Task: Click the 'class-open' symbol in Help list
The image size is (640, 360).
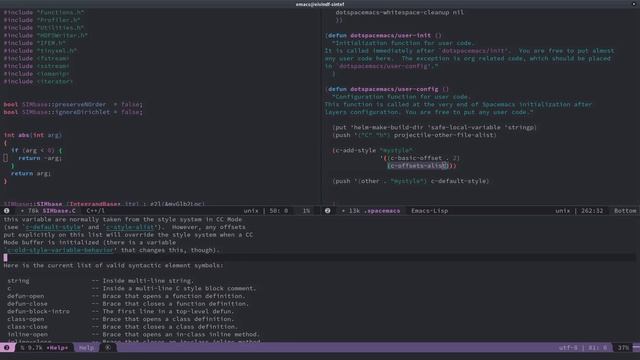Action: (25, 319)
